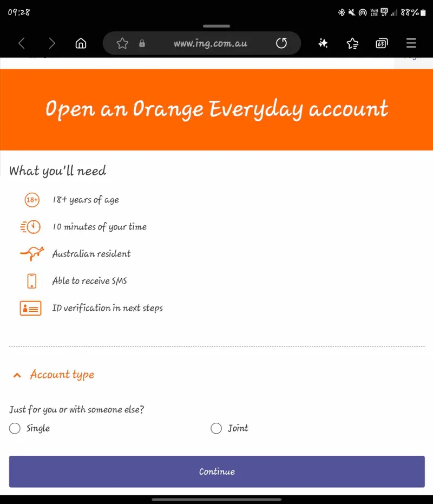Tap the hotspot status bar icon
Viewport: 433px width, 504px height.
(363, 12)
